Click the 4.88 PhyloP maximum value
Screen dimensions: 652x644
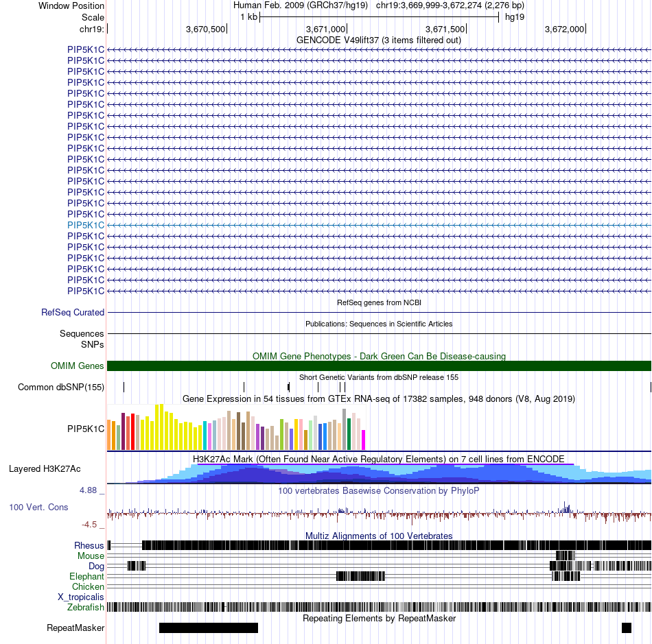pos(88,490)
